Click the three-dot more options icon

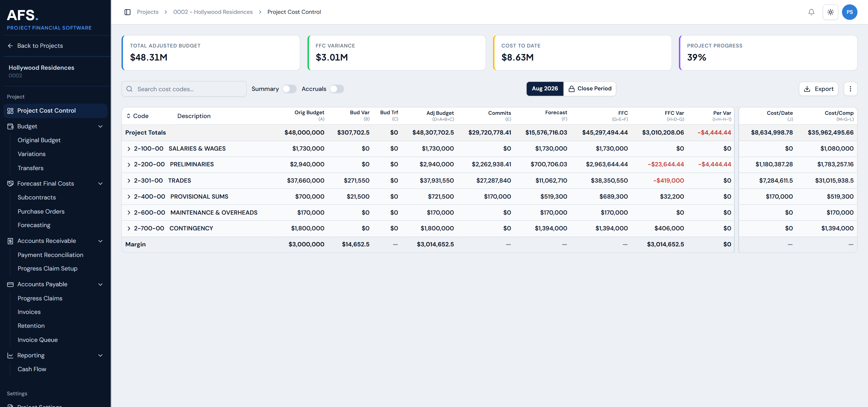pos(850,89)
